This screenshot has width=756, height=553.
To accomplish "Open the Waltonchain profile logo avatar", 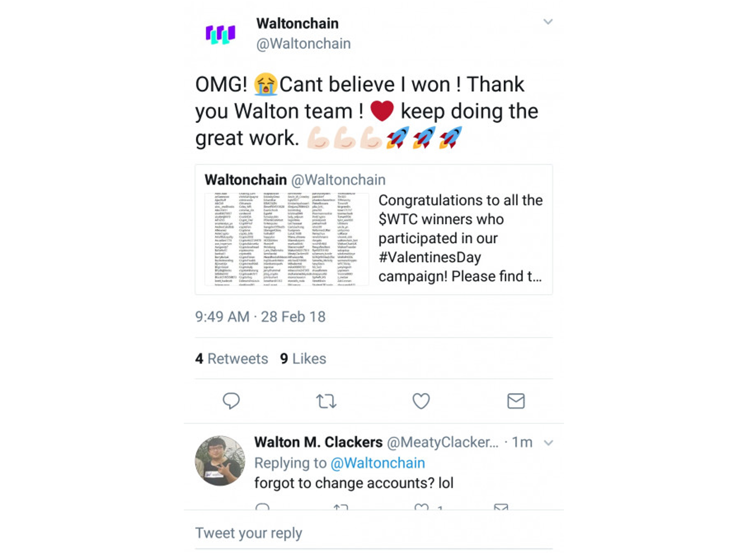I will click(221, 34).
